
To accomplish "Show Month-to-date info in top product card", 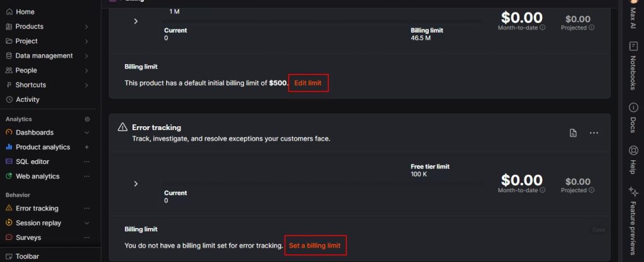I will 543,28.
